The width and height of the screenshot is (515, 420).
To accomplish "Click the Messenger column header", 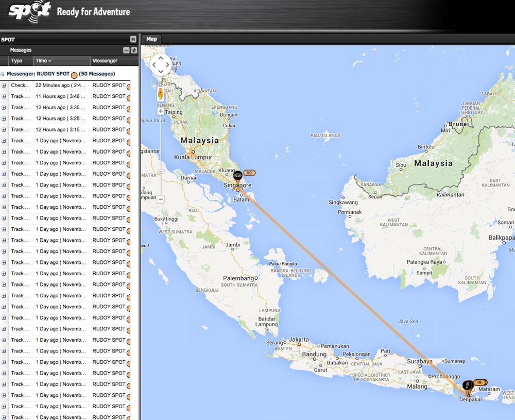I will (105, 61).
